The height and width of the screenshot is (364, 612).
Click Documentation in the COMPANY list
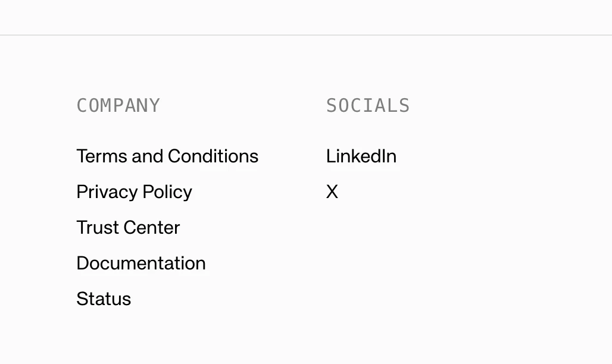[x=141, y=263]
